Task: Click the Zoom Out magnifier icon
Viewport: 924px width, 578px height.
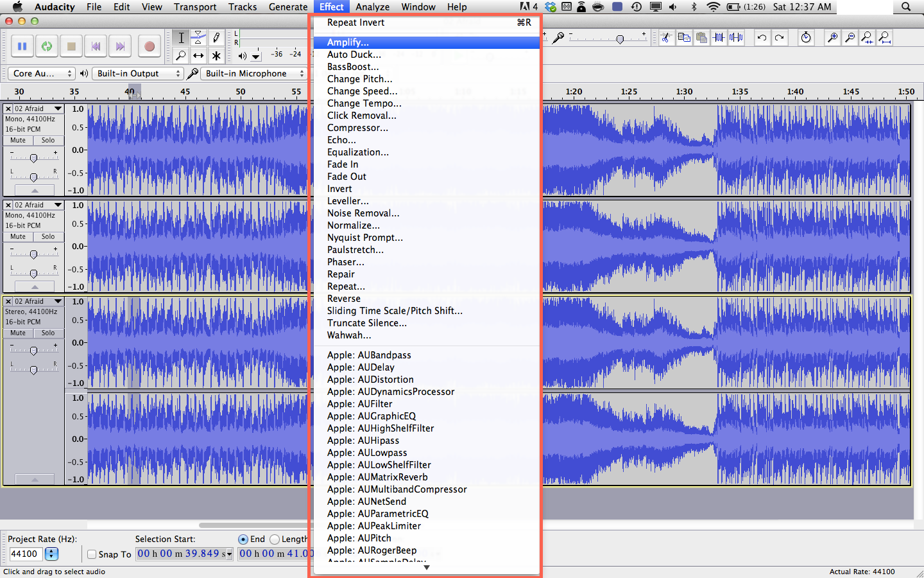Action: (x=850, y=38)
